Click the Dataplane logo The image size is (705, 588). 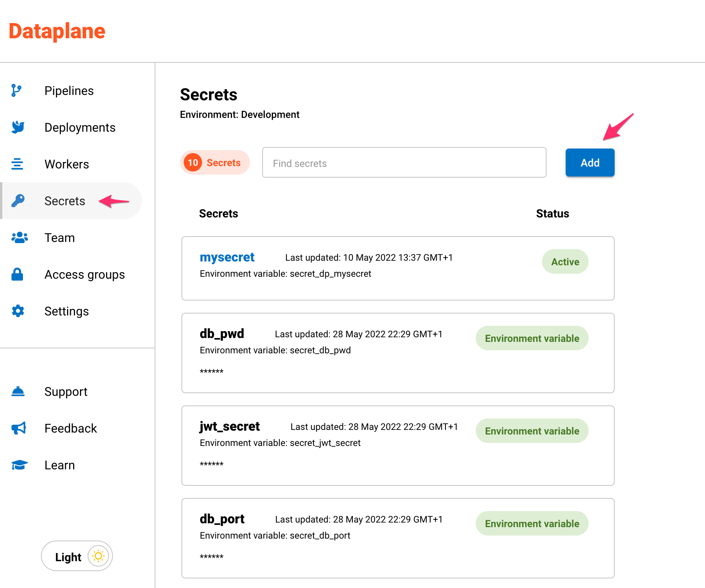(57, 31)
